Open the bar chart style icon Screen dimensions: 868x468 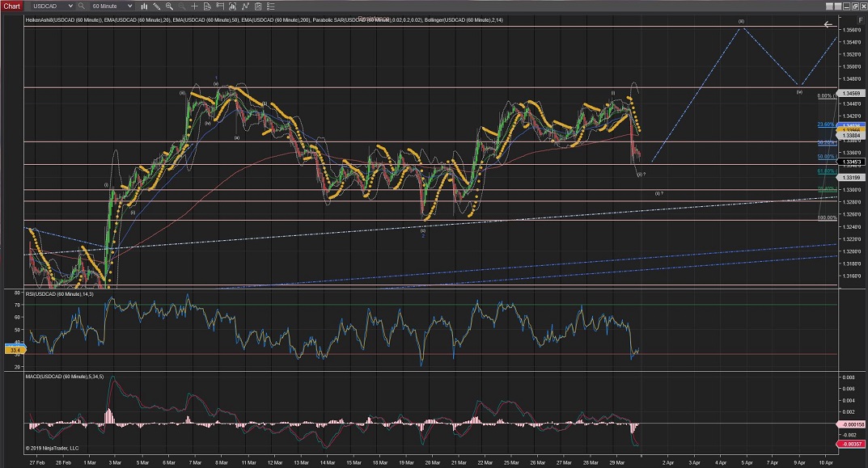144,6
